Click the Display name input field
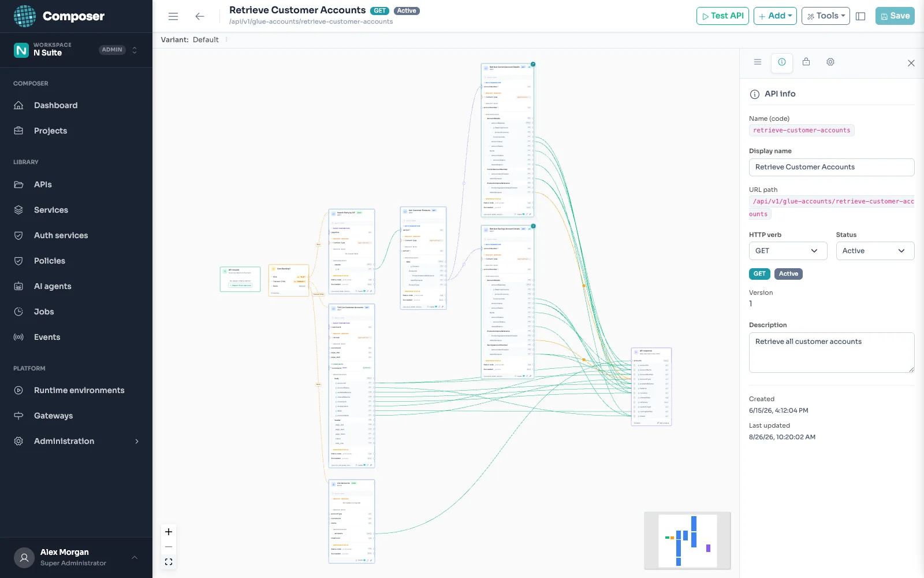This screenshot has height=578, width=924. tap(832, 167)
